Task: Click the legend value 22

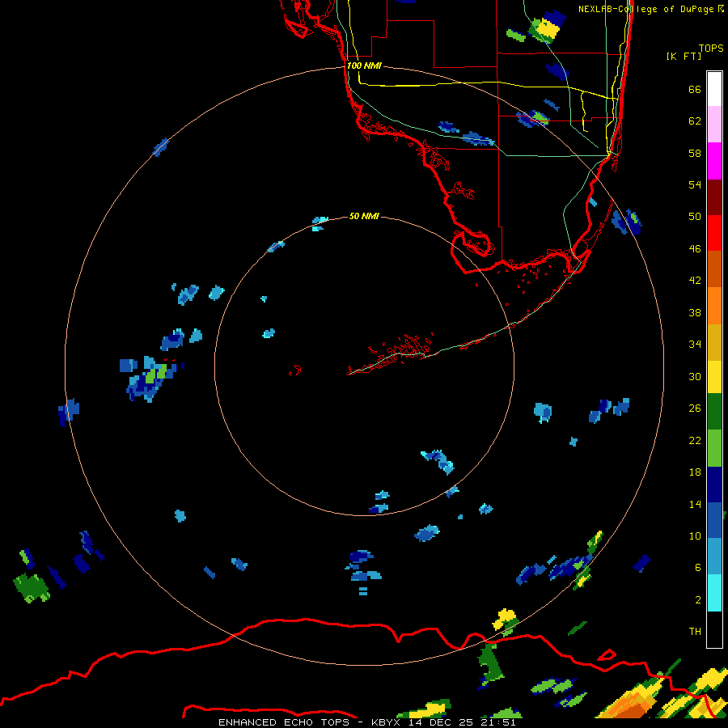Action: click(695, 440)
